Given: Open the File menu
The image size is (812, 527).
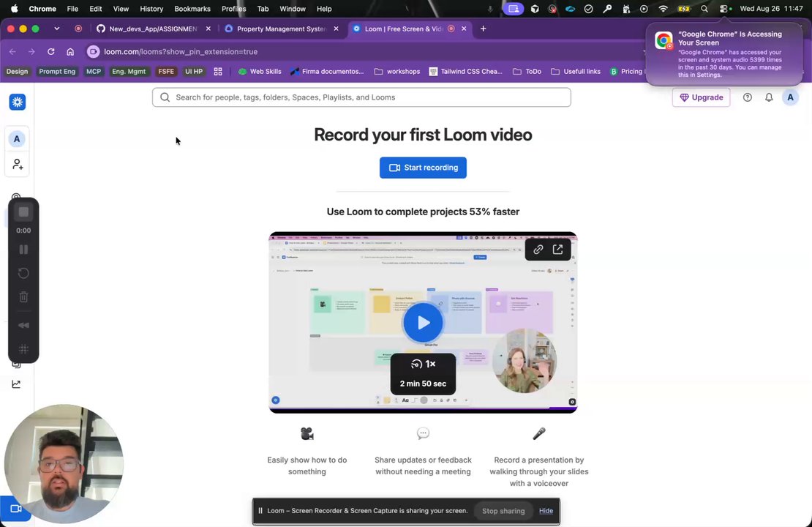Looking at the screenshot, I should pyautogui.click(x=72, y=9).
